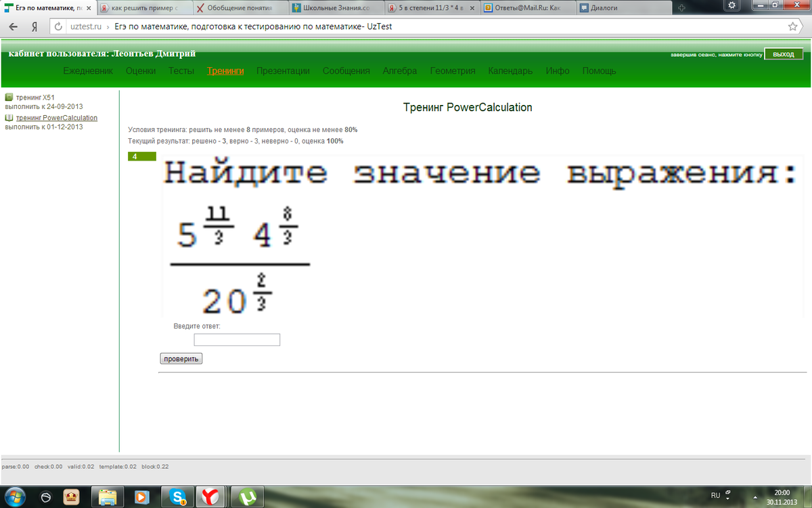Screen dimensions: 812x508
Task: Open Windows Explorer from taskbar
Action: 108,496
